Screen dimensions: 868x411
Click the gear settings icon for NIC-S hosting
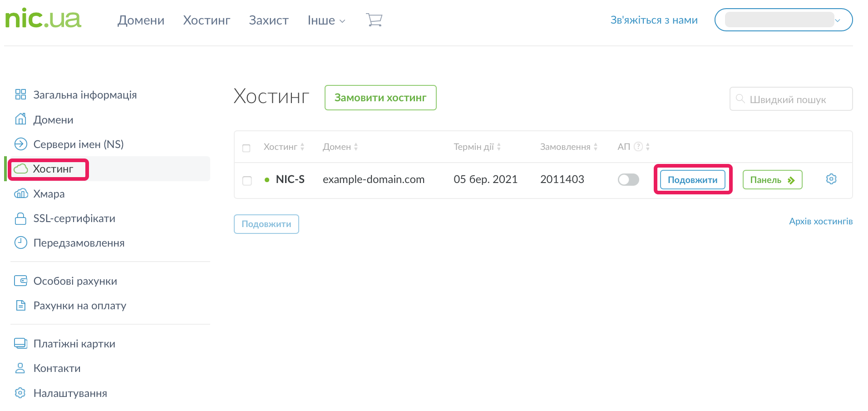(x=831, y=179)
